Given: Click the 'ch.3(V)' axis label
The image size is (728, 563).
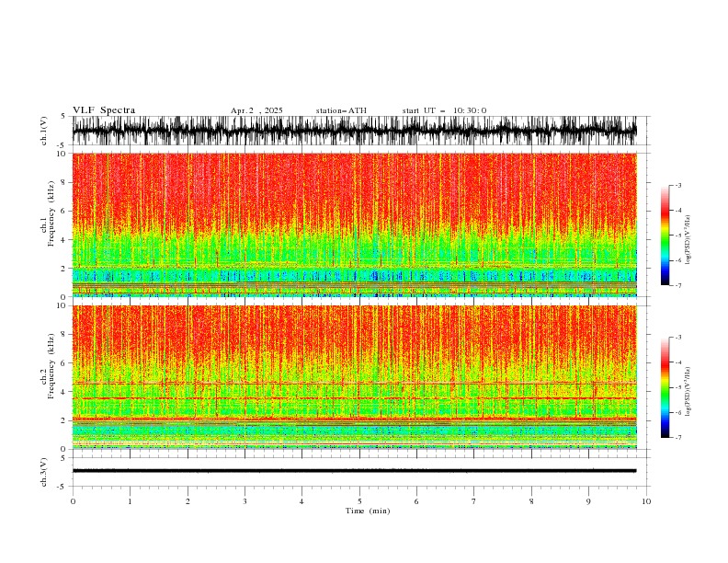Looking at the screenshot, I should 44,472.
